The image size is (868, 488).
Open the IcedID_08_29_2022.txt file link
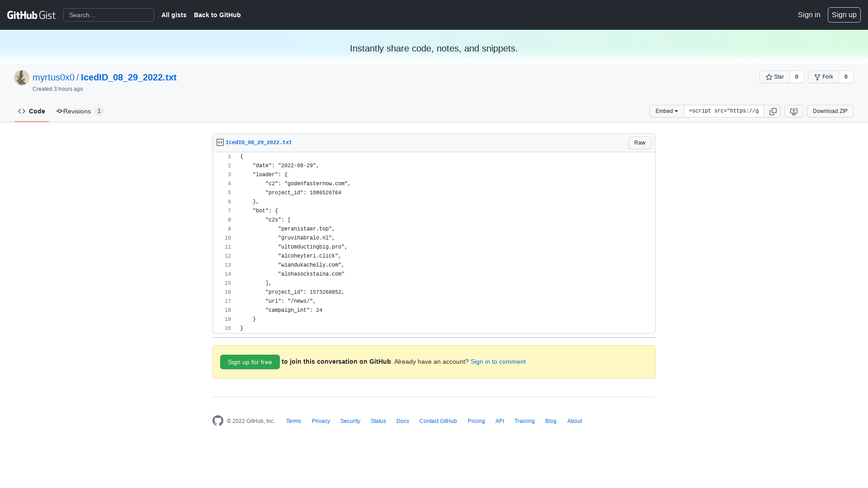[259, 142]
